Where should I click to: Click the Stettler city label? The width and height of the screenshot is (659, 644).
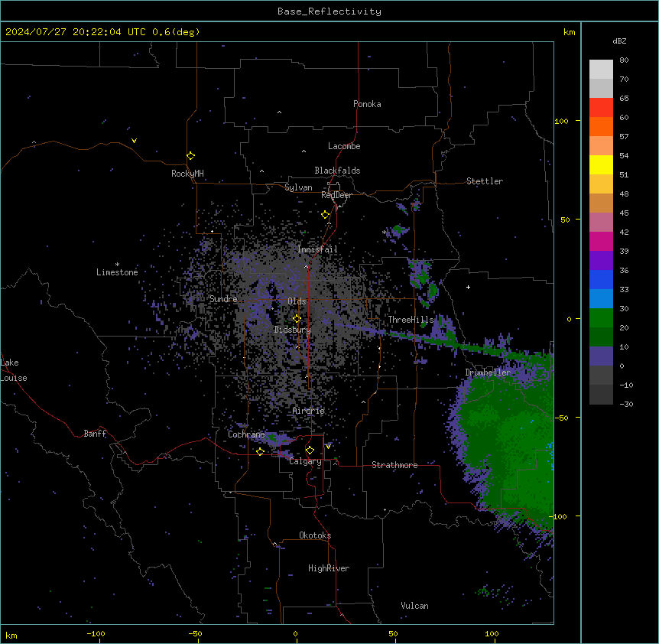485,181
